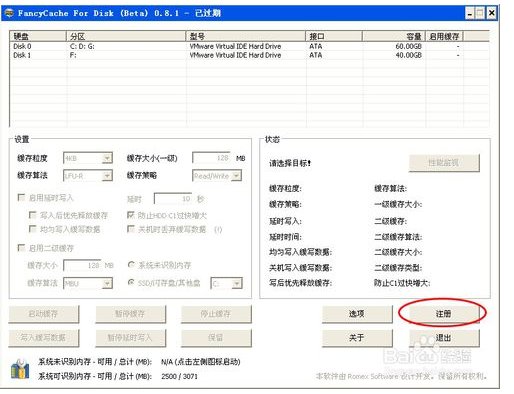
Task: Click the 接口 column header
Action: [334, 36]
